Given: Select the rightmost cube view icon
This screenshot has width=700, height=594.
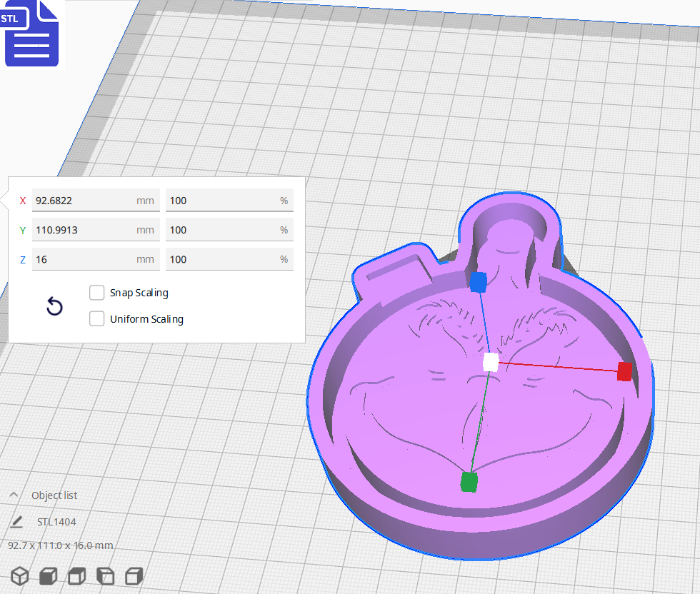Looking at the screenshot, I should click(x=134, y=575).
